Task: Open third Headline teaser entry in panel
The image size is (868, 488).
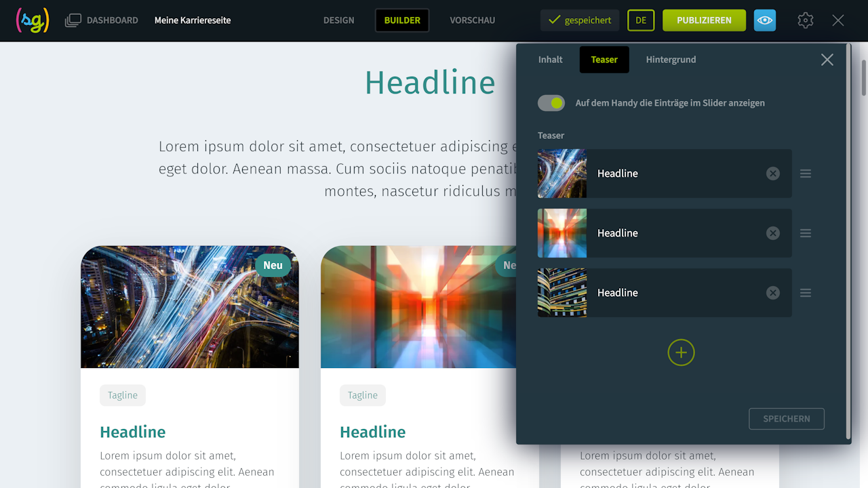Action: point(665,293)
